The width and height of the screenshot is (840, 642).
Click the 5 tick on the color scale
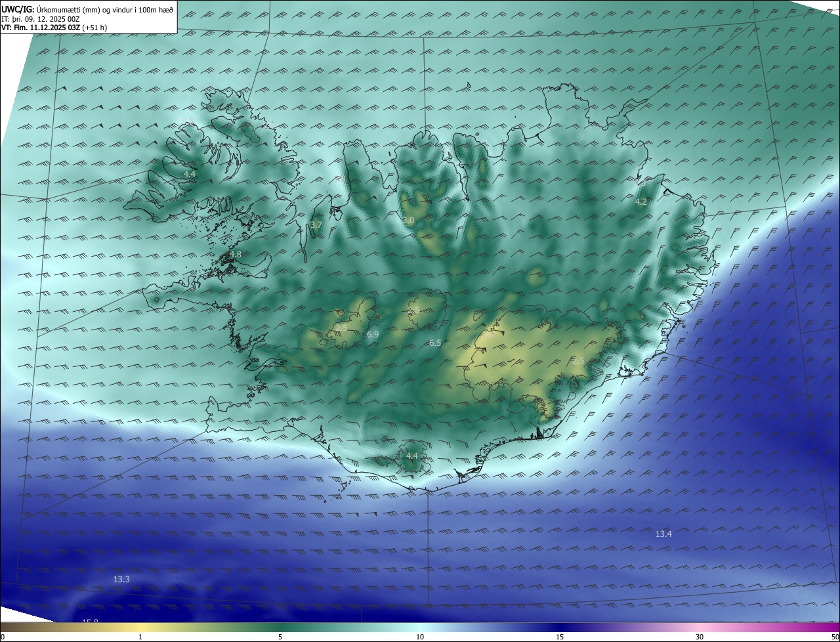point(280,637)
